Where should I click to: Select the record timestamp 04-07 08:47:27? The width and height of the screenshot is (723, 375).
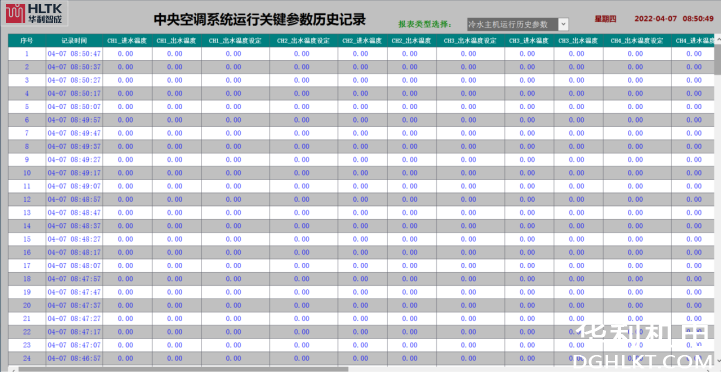tap(74, 319)
